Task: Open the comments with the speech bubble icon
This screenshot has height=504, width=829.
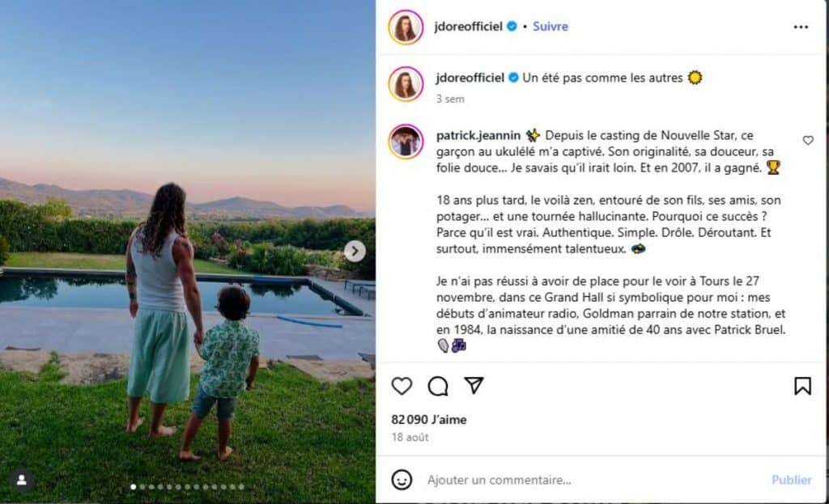Action: click(x=438, y=387)
